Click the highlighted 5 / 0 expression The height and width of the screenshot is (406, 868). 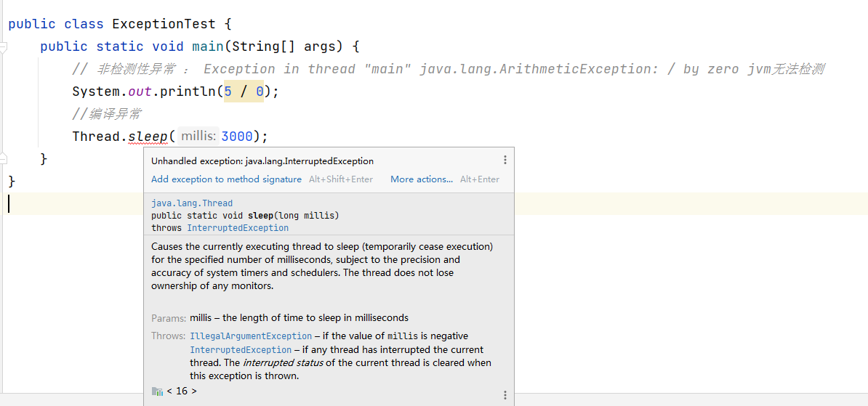click(x=244, y=92)
